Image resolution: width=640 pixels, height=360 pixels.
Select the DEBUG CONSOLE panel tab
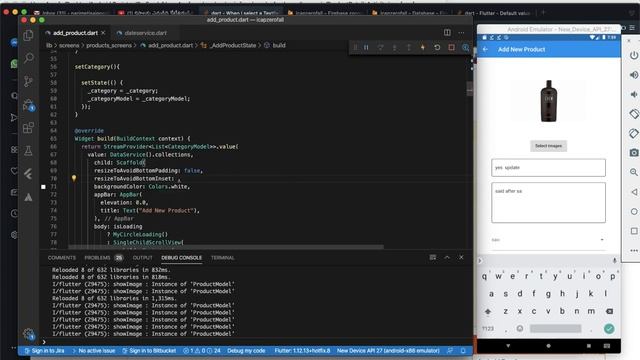182,258
